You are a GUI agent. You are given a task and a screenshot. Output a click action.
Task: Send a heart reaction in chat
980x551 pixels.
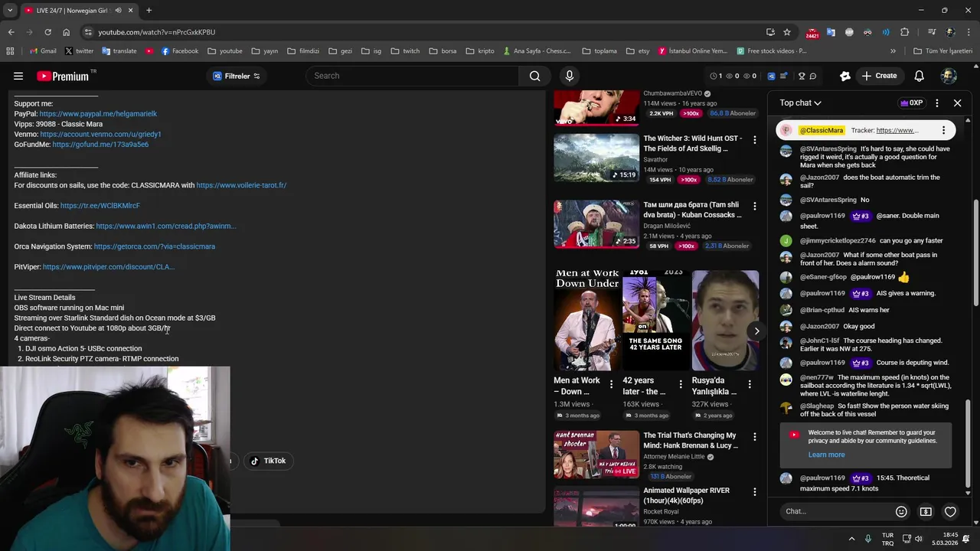[950, 511]
